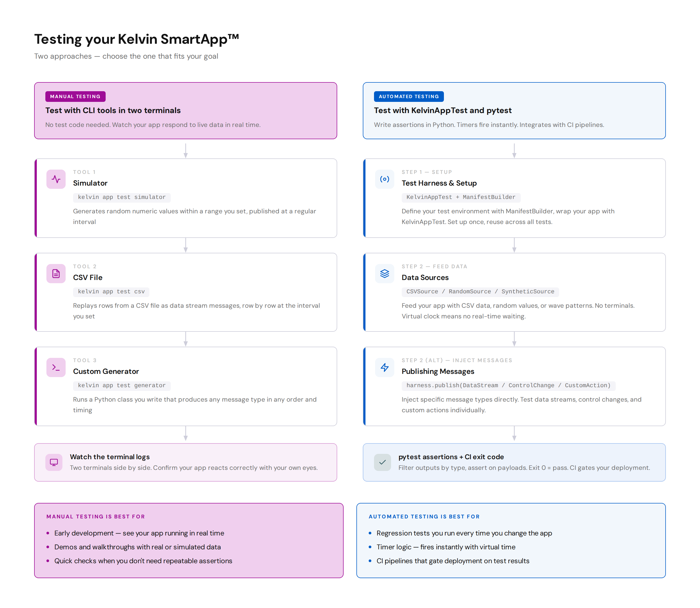700x608 pixels.
Task: Click the 'Manual testing is best for' header
Action: pyautogui.click(x=96, y=516)
